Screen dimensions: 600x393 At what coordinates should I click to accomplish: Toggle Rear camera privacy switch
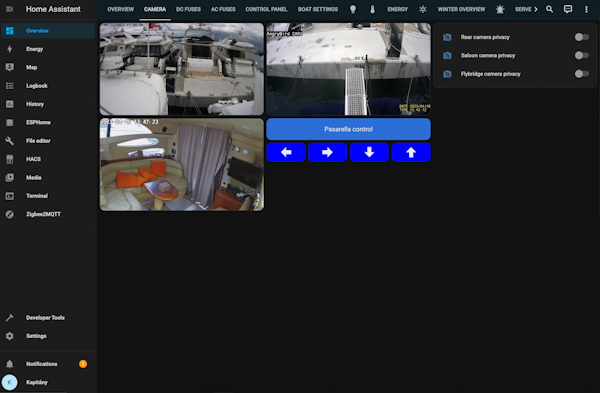[582, 37]
